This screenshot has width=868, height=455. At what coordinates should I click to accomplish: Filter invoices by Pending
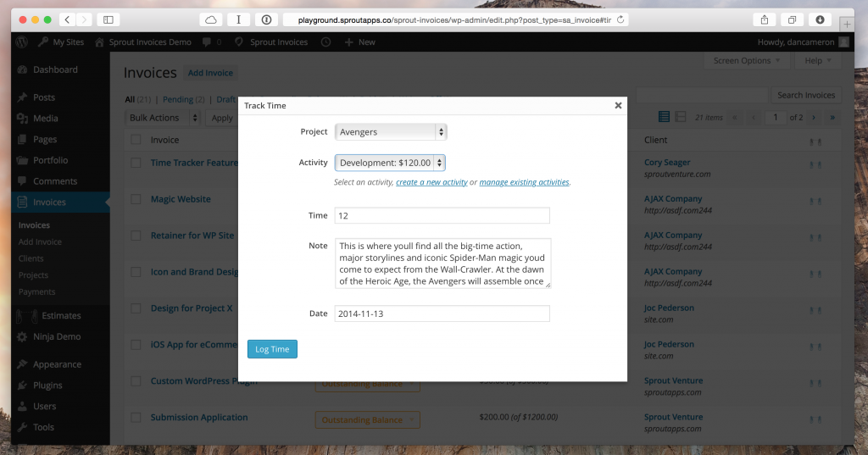click(178, 100)
